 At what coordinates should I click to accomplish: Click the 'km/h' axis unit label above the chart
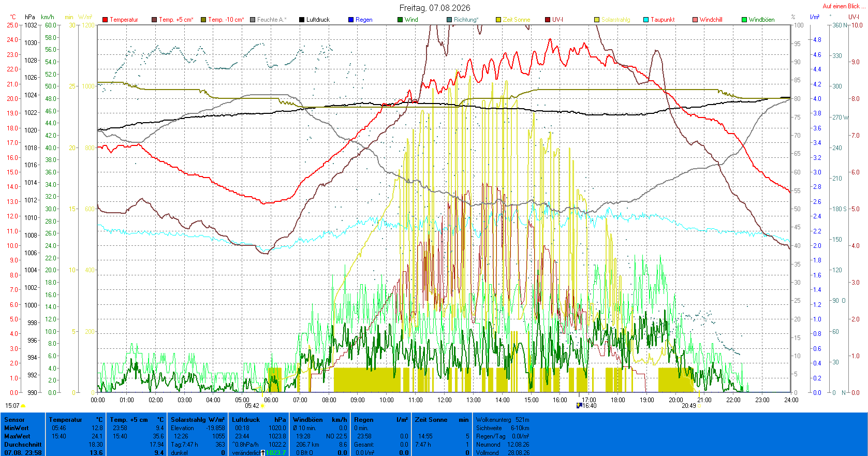48,17
